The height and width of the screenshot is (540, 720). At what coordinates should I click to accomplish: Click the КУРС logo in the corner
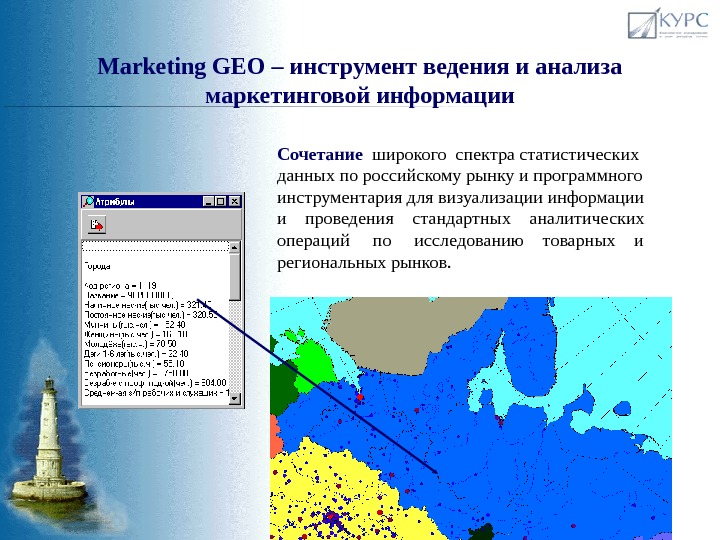click(668, 23)
